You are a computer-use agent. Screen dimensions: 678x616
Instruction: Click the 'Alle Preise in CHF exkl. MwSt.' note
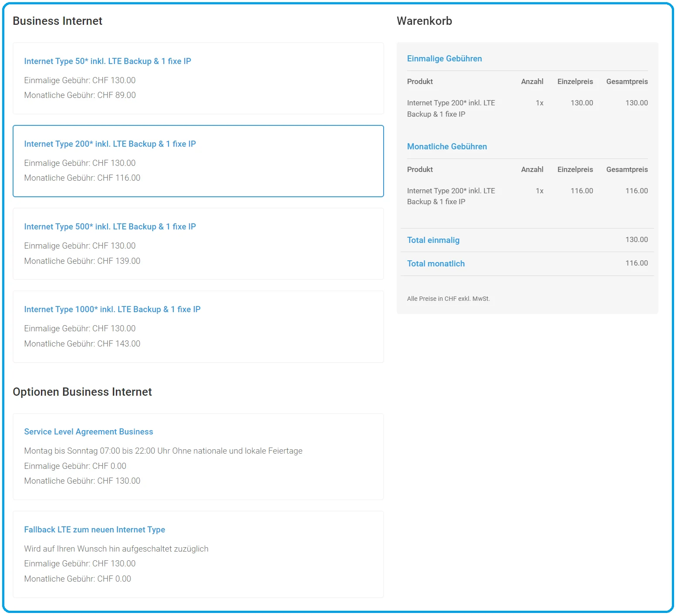pyautogui.click(x=449, y=299)
